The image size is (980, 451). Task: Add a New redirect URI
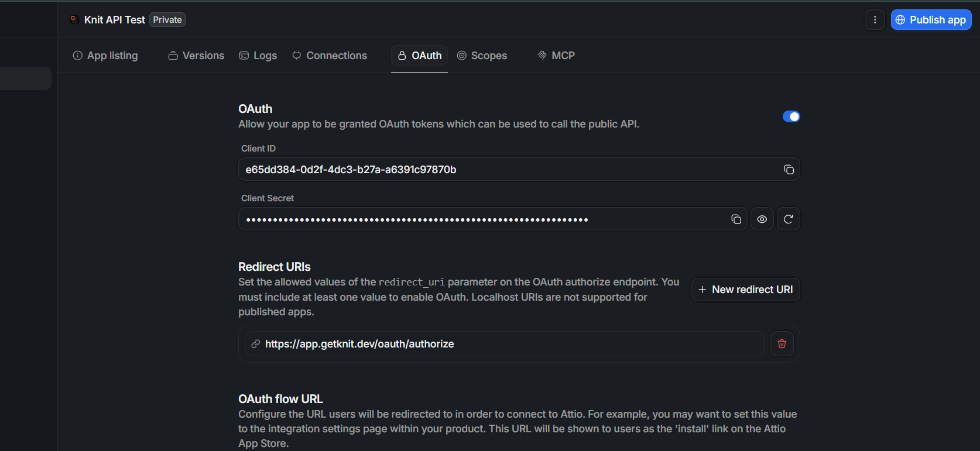746,290
